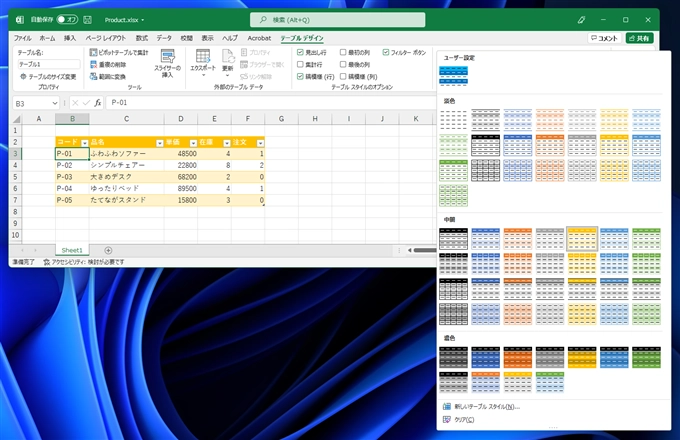Image resolution: width=680 pixels, height=440 pixels.
Task: Click the Select All corner triangle
Action: pos(16,119)
